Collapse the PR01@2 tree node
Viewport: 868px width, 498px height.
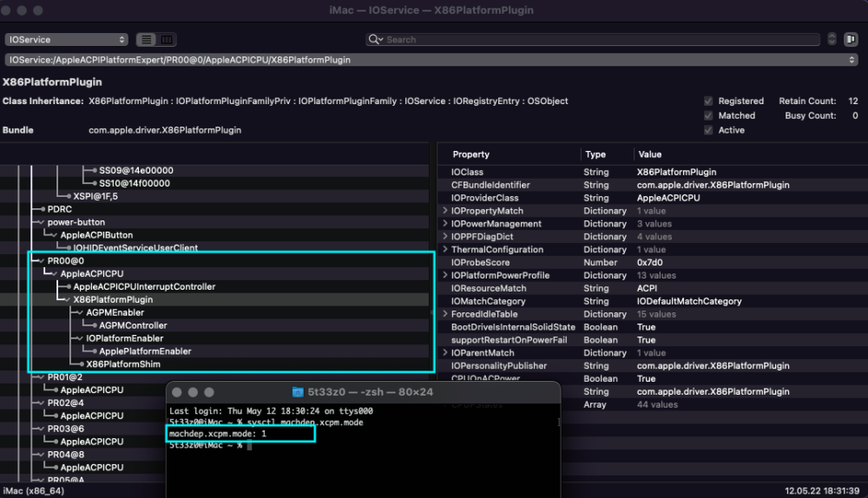41,377
